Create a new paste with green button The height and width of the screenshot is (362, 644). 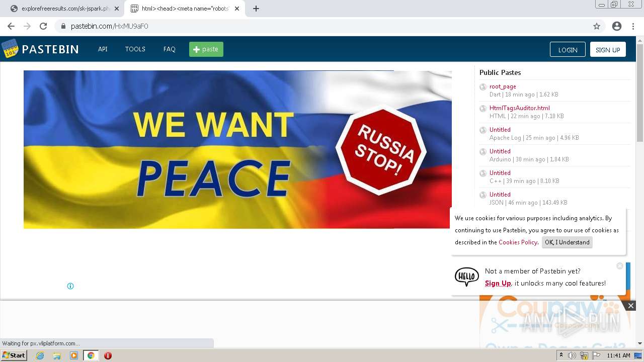coord(206,49)
